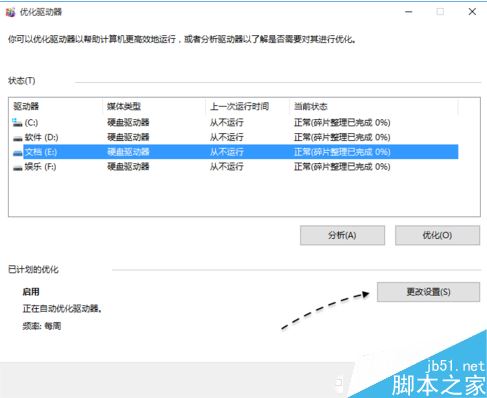Close the 优化驱动器 window
The height and width of the screenshot is (398, 487).
point(472,12)
